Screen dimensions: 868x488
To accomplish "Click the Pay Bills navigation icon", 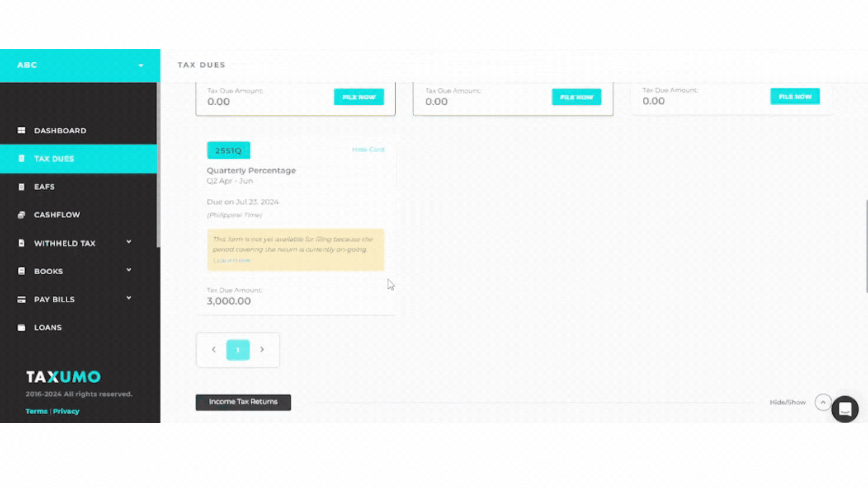I will (21, 299).
